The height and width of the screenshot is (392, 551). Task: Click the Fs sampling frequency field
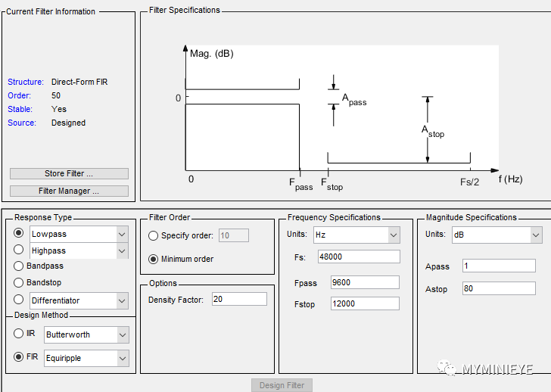(x=359, y=257)
